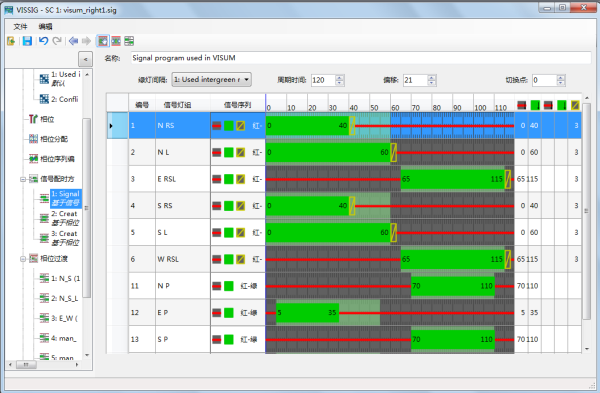This screenshot has height=393, width=600.
Task: Open the 绿灯间隔 intergreen dropdown
Action: point(211,80)
